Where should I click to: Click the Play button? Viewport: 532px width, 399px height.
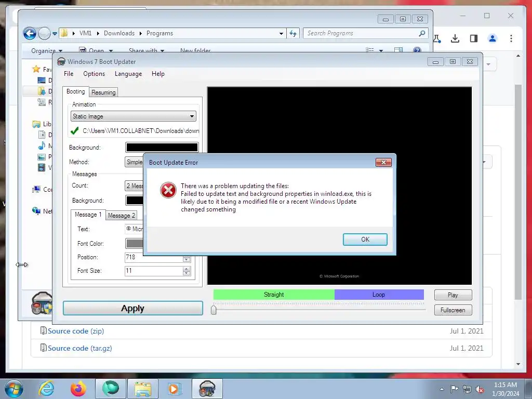click(453, 295)
